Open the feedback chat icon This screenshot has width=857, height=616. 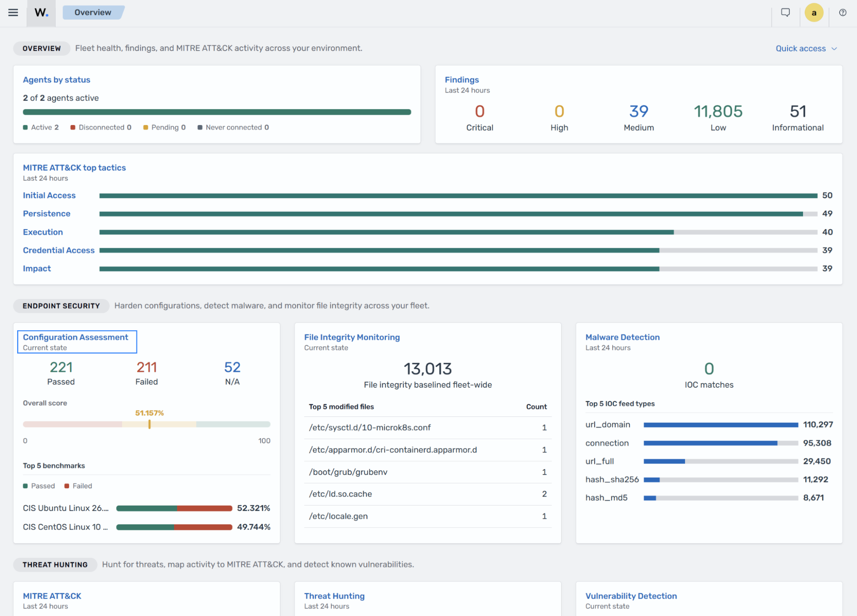[785, 12]
